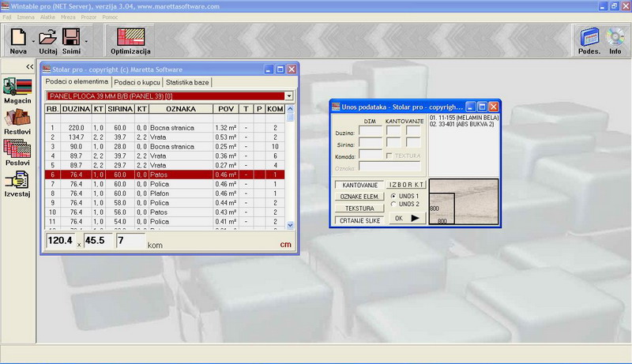Toggle the TEXTURA checkbox
This screenshot has width=632, height=364.
pos(388,156)
